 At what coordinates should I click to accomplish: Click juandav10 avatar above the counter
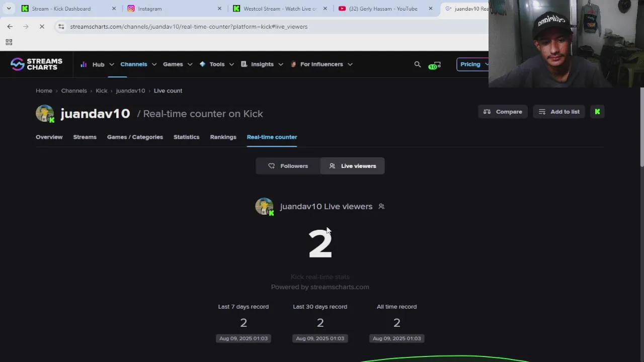(265, 206)
